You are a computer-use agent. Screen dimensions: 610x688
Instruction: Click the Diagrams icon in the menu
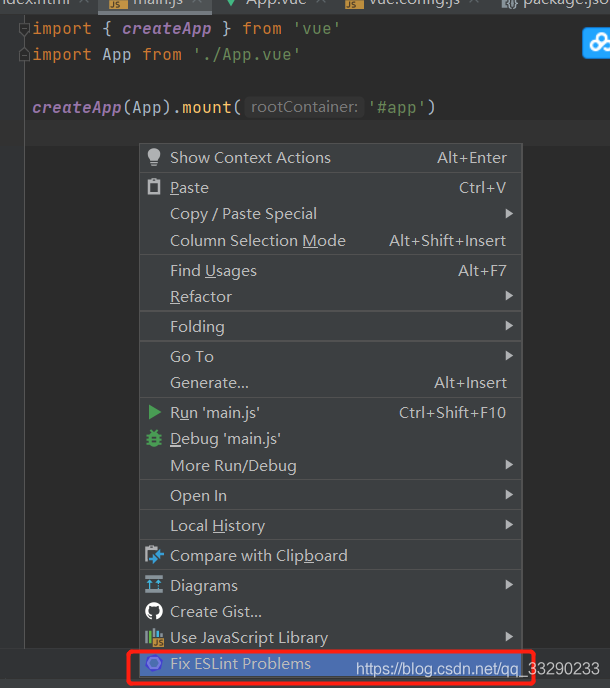point(154,585)
